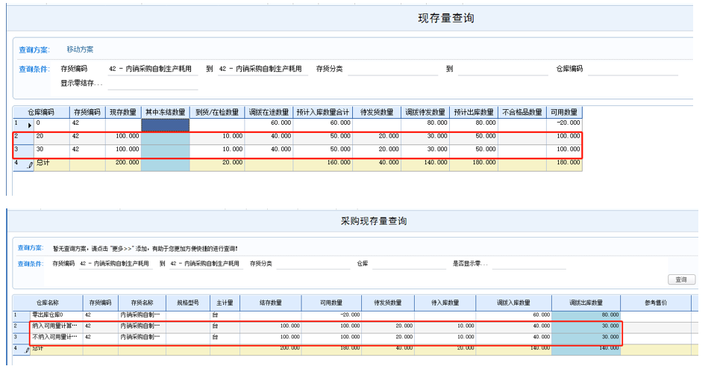Select row 2 with warehouse code 20
This screenshot has height=378, width=720.
[298, 136]
